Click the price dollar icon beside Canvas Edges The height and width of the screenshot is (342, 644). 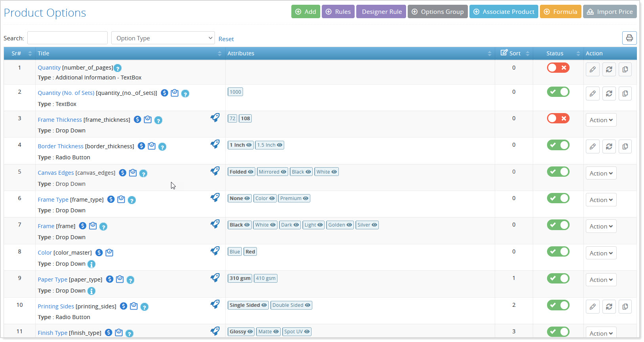point(123,173)
